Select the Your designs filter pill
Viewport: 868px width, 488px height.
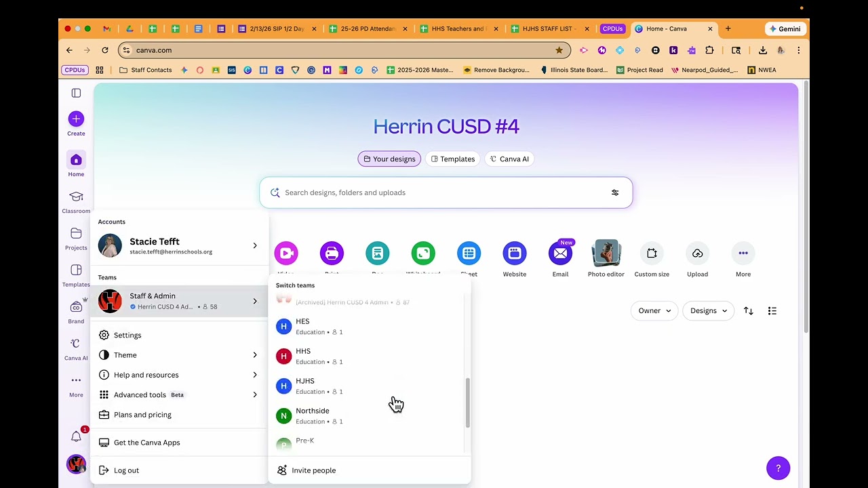(x=389, y=159)
